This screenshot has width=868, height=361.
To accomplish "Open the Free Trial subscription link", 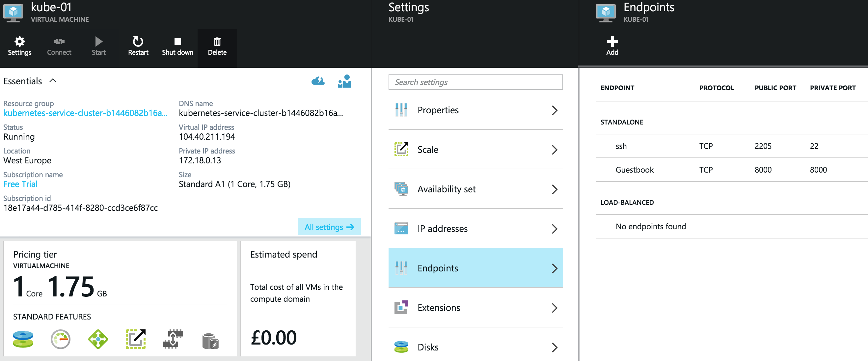I will 20,184.
